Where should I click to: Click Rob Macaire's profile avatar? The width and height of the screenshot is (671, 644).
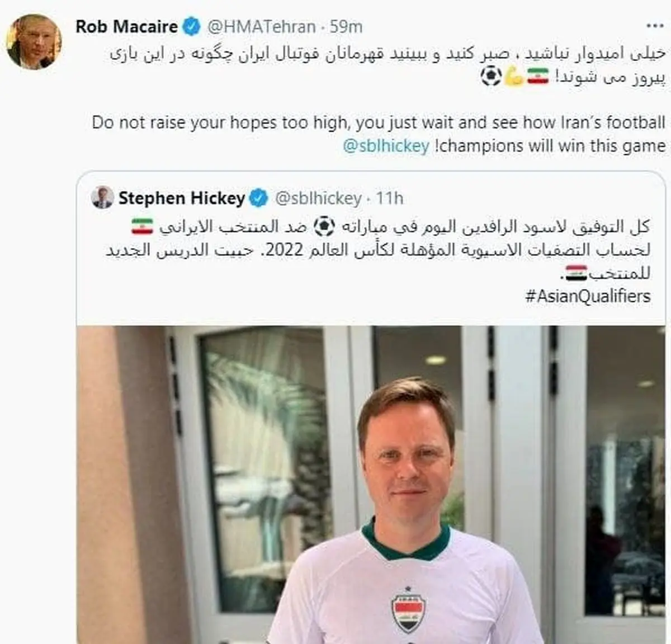(x=33, y=42)
